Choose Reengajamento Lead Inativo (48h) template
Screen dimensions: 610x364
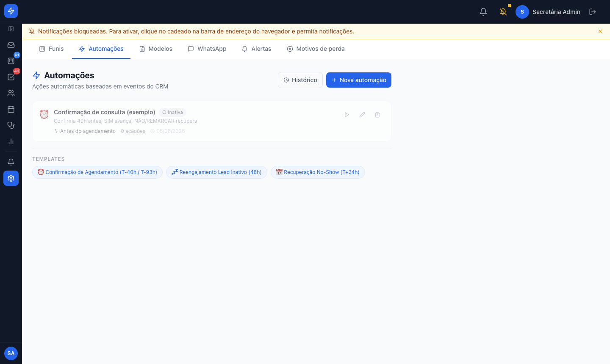[216, 172]
